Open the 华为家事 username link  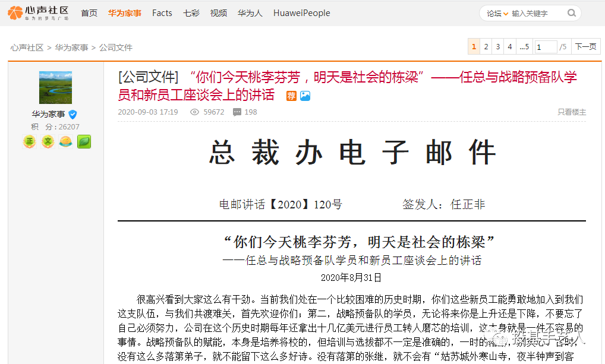48,114
